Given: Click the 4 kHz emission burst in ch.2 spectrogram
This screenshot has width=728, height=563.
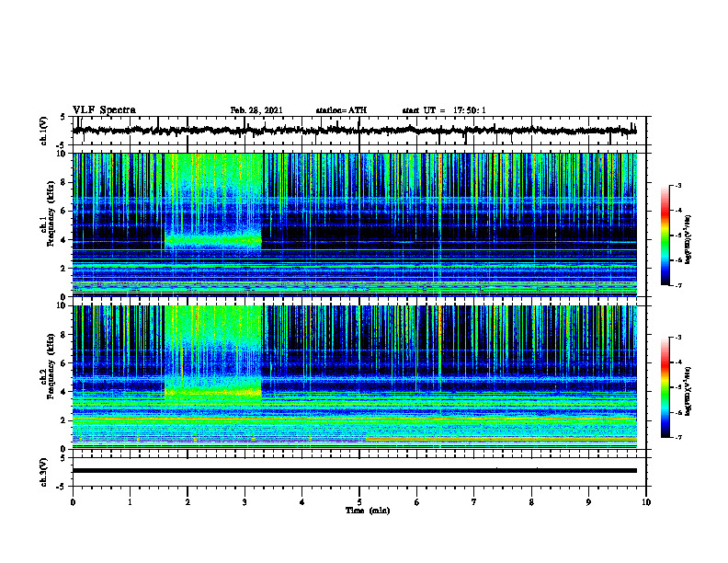Looking at the screenshot, I should click(x=213, y=391).
